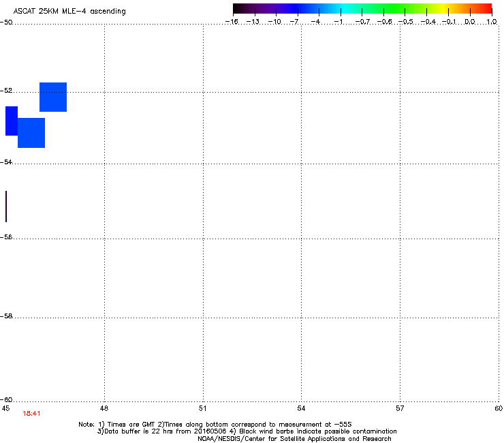Click the -16 color scale label
This screenshot has width=504, height=443.
coord(232,22)
